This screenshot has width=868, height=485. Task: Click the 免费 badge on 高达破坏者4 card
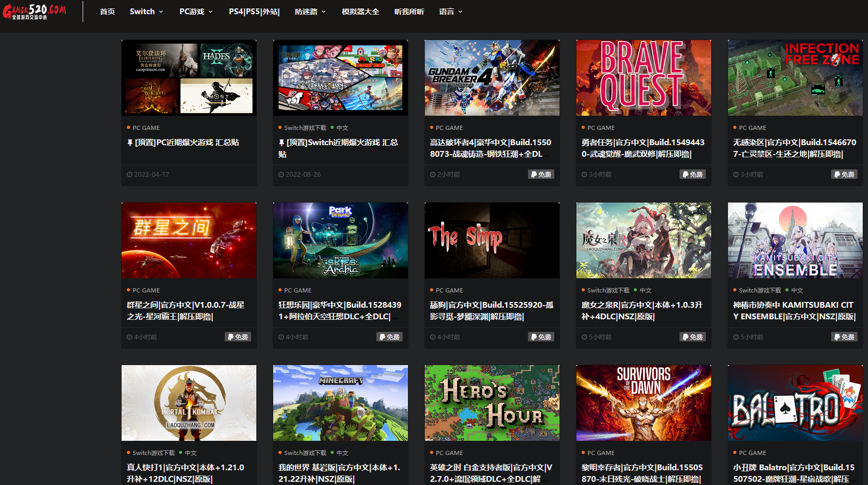click(x=541, y=174)
